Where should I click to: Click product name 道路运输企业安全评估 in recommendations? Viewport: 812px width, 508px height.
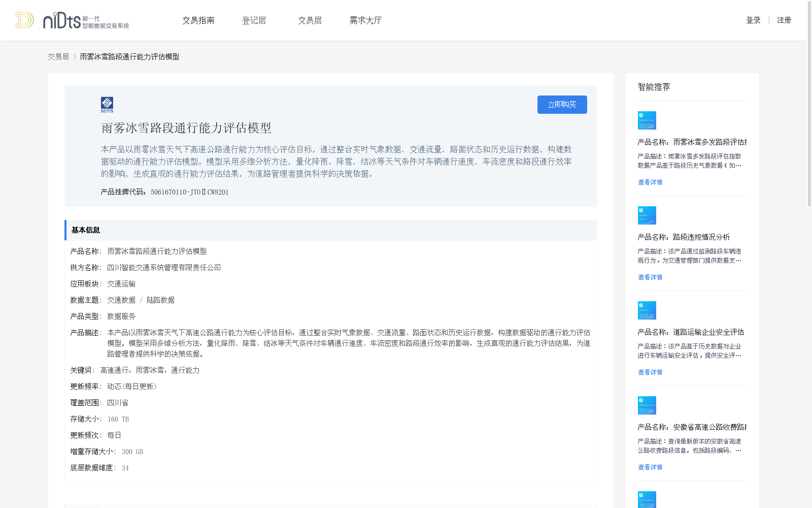(x=691, y=332)
